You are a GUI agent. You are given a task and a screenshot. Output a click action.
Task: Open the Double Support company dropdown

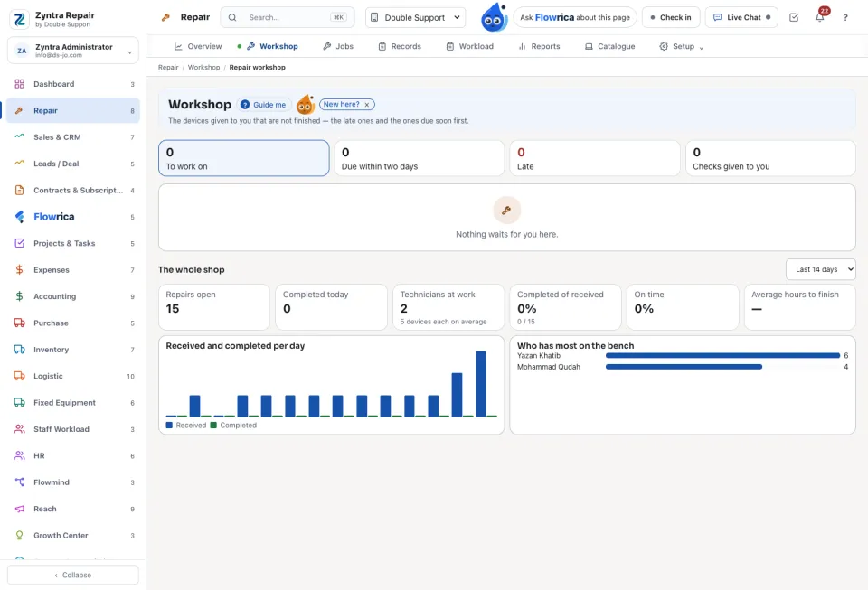tap(415, 18)
